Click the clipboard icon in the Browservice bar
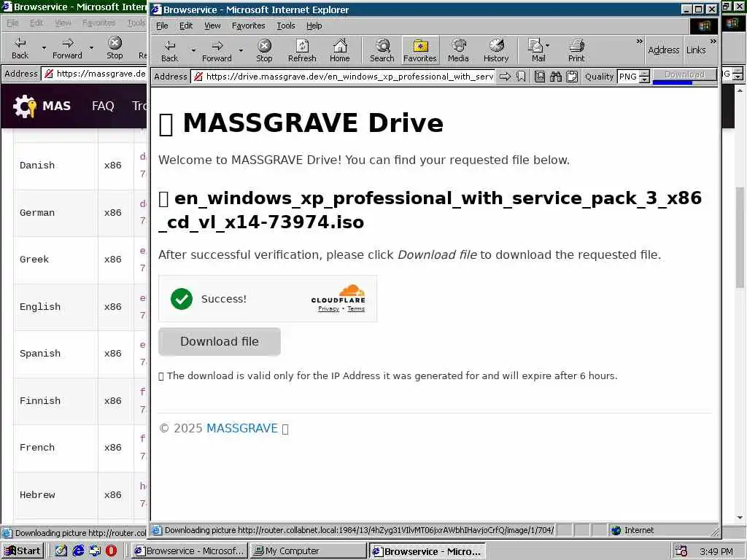The height and width of the screenshot is (560, 747). click(572, 76)
